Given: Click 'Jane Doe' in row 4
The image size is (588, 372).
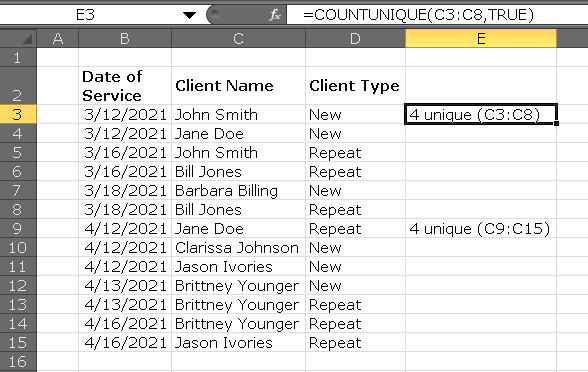Looking at the screenshot, I should pyautogui.click(x=238, y=134).
